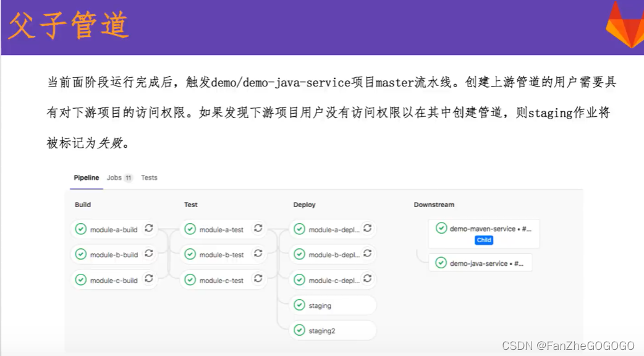The width and height of the screenshot is (644, 356).
Task: Retry the module-c-deploy job
Action: click(368, 279)
